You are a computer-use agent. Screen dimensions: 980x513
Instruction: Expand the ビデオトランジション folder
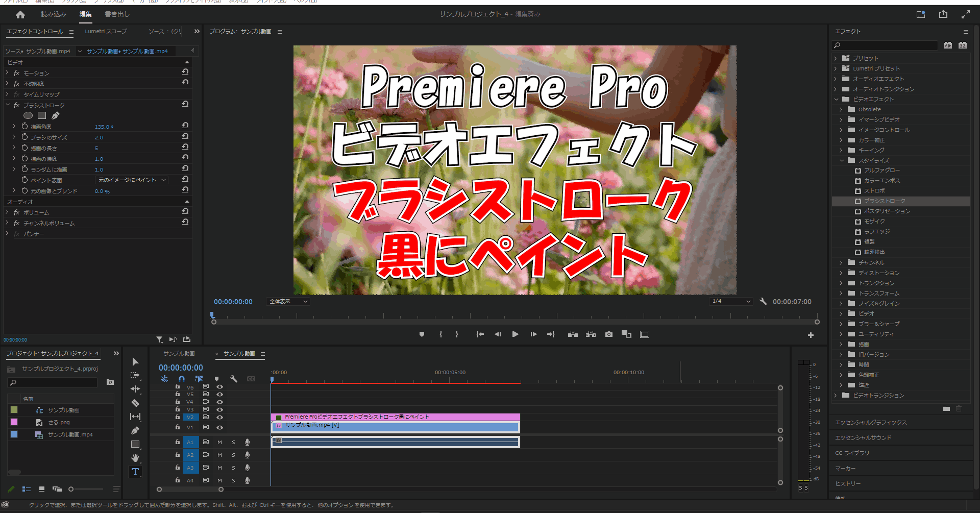pyautogui.click(x=836, y=395)
